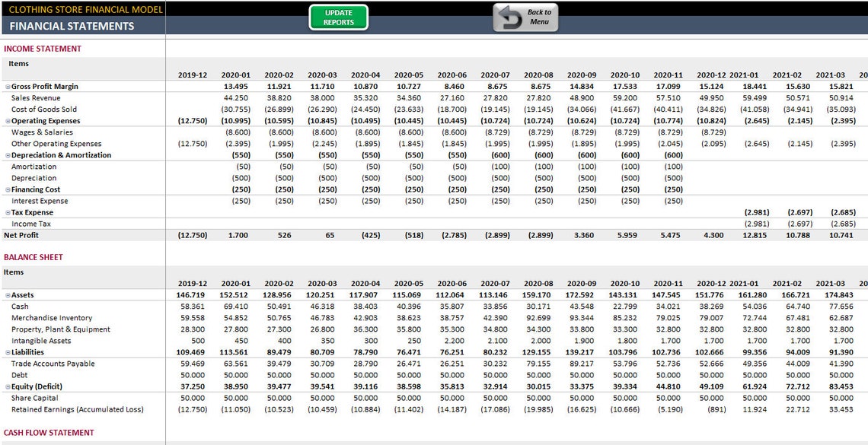Select the CASH FLOW STATEMENT heading
This screenshot has height=445, width=868.
(x=47, y=432)
